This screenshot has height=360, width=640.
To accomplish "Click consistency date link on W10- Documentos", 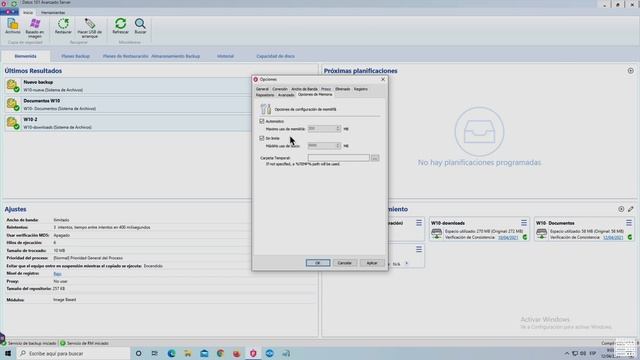I will coord(613,237).
